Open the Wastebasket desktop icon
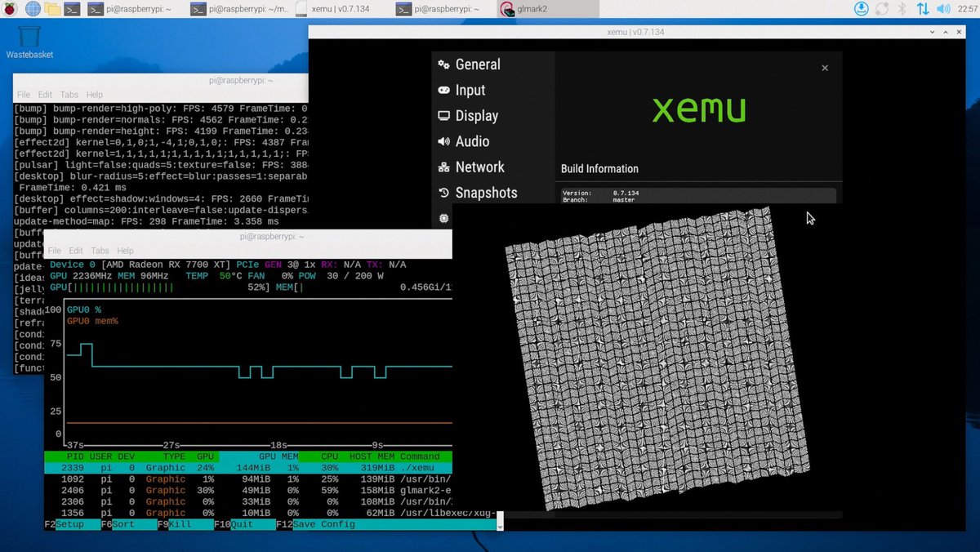980x552 pixels. pyautogui.click(x=29, y=42)
